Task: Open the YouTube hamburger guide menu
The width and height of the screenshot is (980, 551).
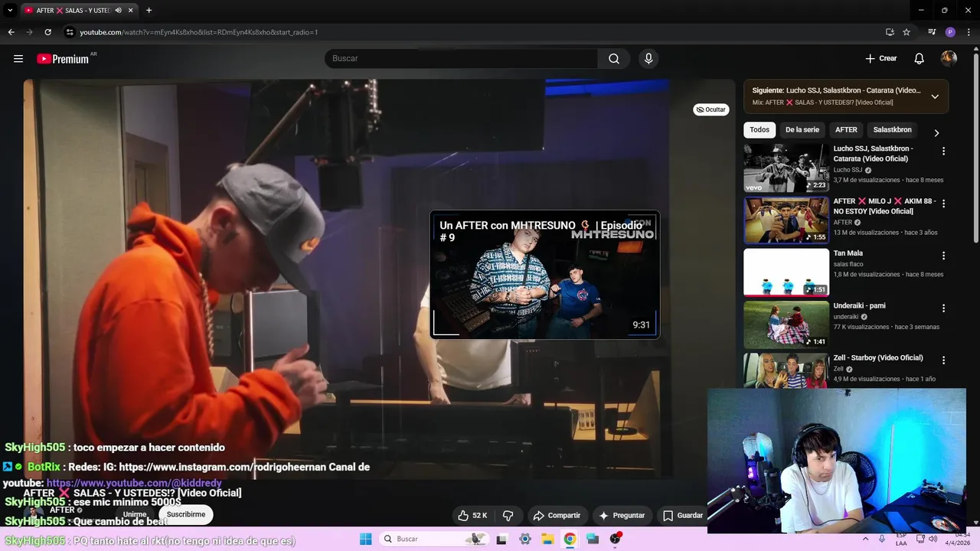Action: [x=18, y=59]
